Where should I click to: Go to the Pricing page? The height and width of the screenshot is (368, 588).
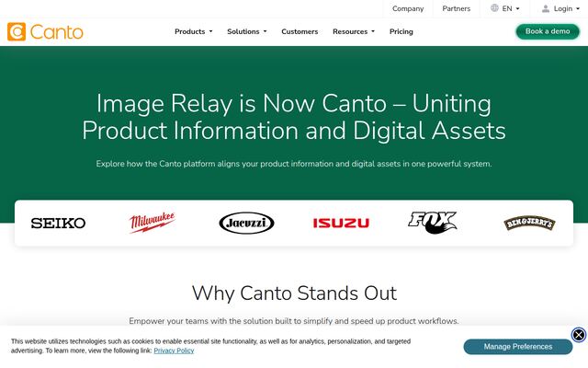point(401,31)
